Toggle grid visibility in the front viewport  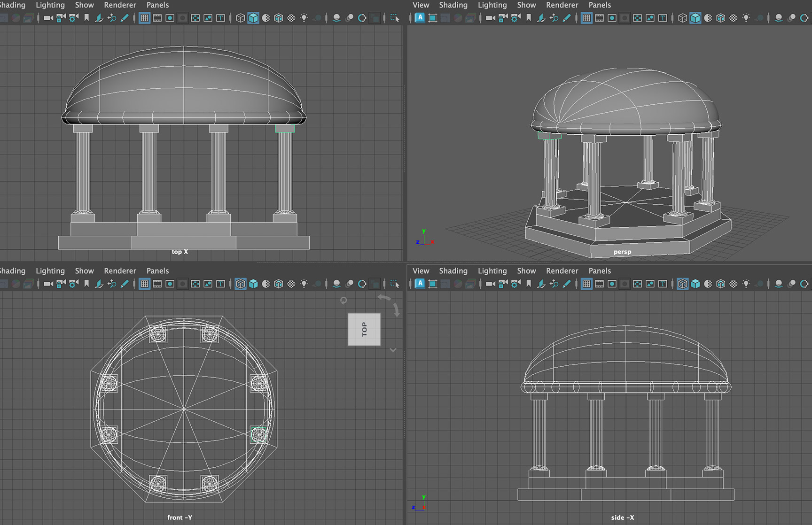click(x=144, y=283)
